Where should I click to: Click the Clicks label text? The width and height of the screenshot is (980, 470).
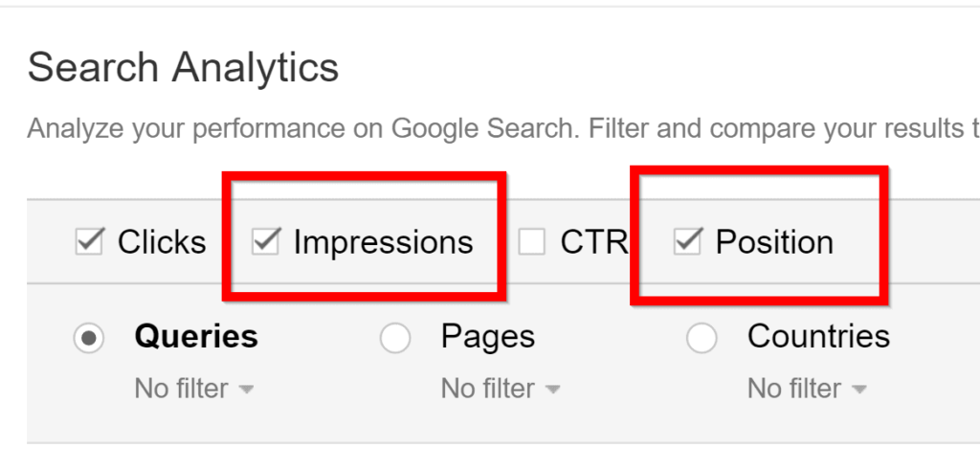click(x=162, y=242)
